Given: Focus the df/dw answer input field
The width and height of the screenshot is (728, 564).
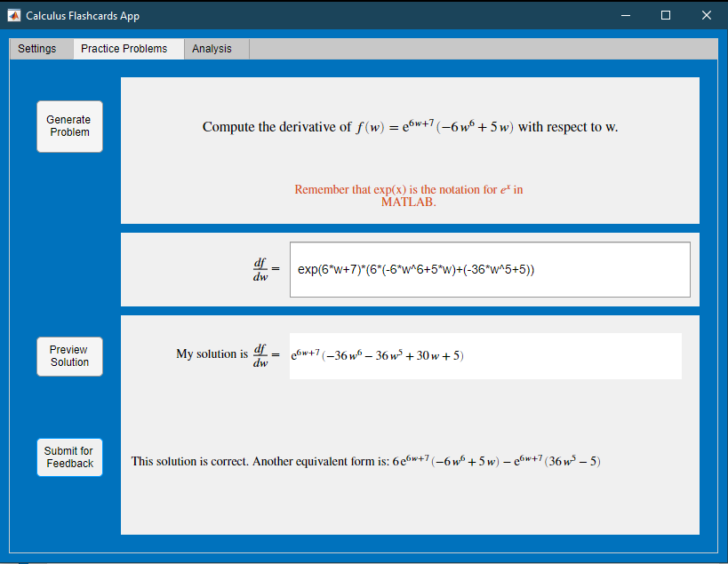Looking at the screenshot, I should [x=490, y=269].
